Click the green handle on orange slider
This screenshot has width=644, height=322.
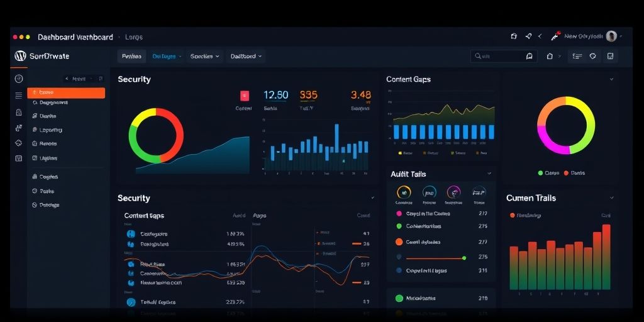464,258
